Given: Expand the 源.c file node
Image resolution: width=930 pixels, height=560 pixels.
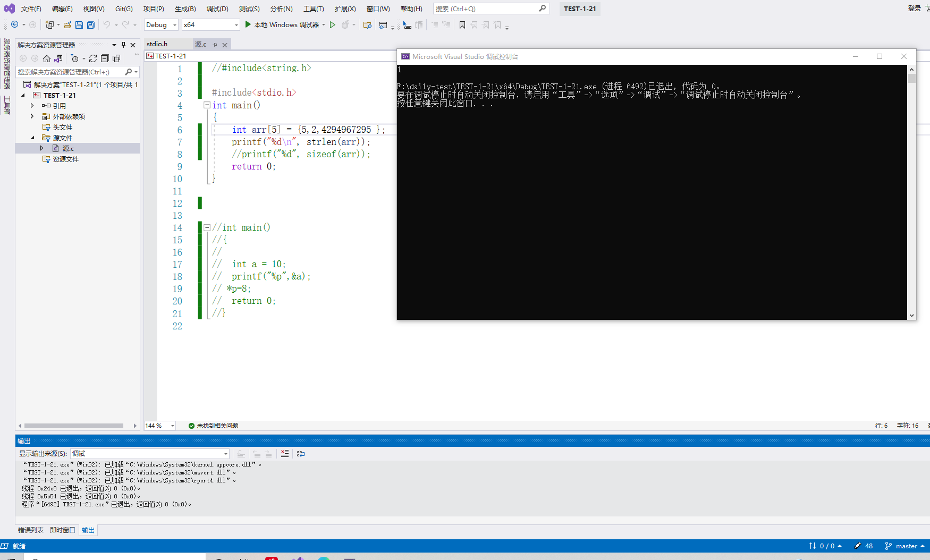Looking at the screenshot, I should [41, 148].
